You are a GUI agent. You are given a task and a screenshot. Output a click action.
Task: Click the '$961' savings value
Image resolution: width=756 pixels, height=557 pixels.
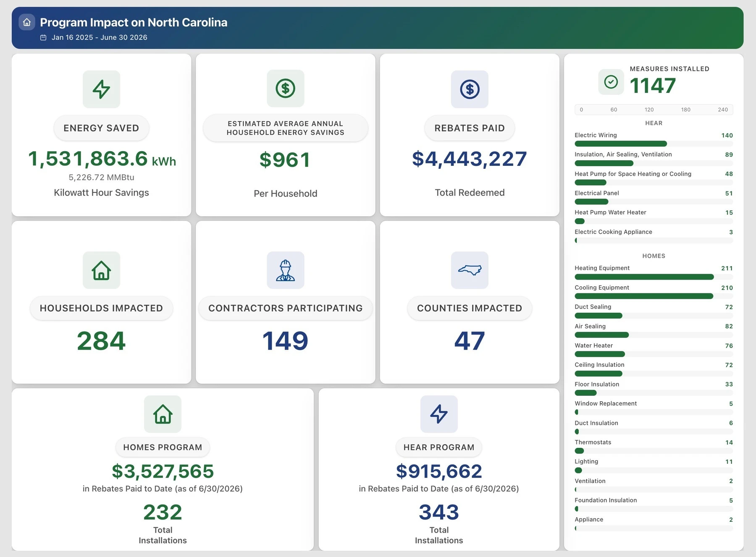coord(286,160)
